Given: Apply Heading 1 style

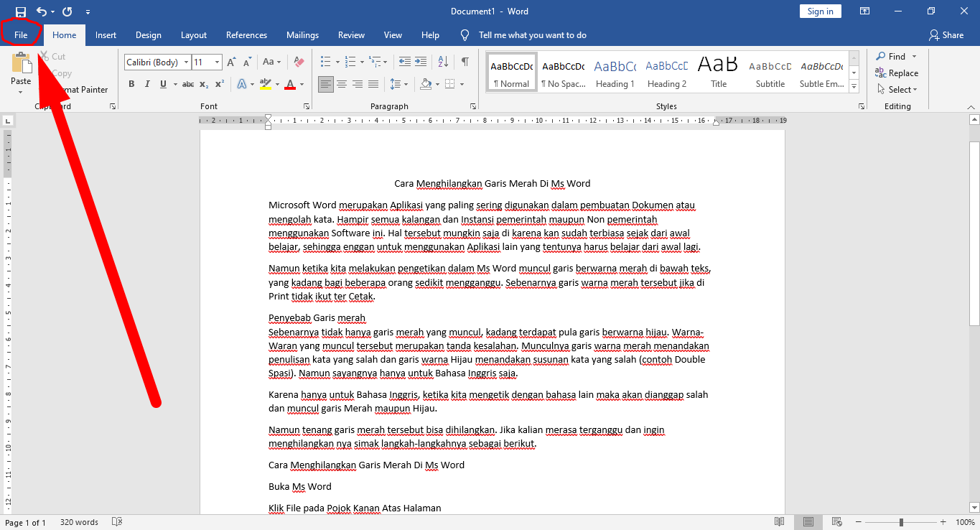Looking at the screenshot, I should point(615,72).
